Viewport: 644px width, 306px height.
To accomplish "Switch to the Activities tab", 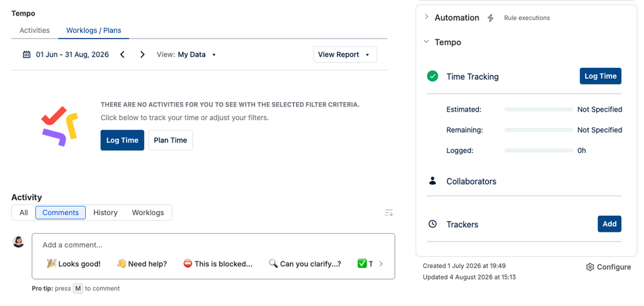I will [34, 30].
